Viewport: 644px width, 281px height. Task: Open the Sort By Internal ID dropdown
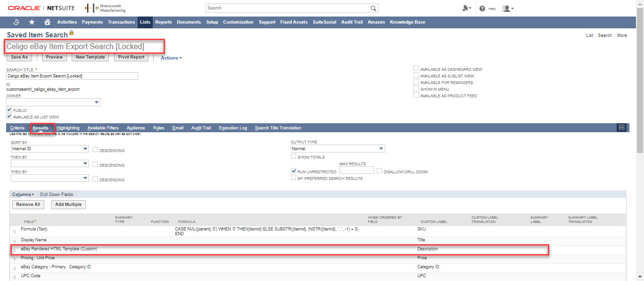[x=50, y=149]
